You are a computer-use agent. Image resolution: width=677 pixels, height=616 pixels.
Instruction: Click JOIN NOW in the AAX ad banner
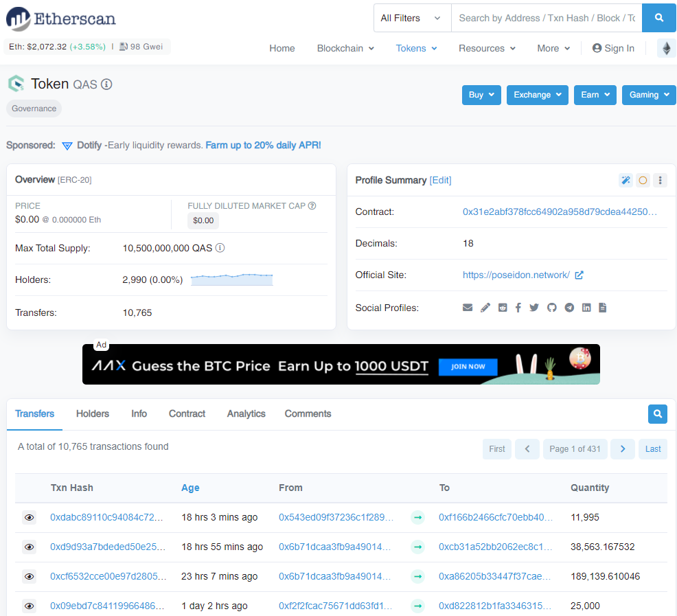[468, 367]
